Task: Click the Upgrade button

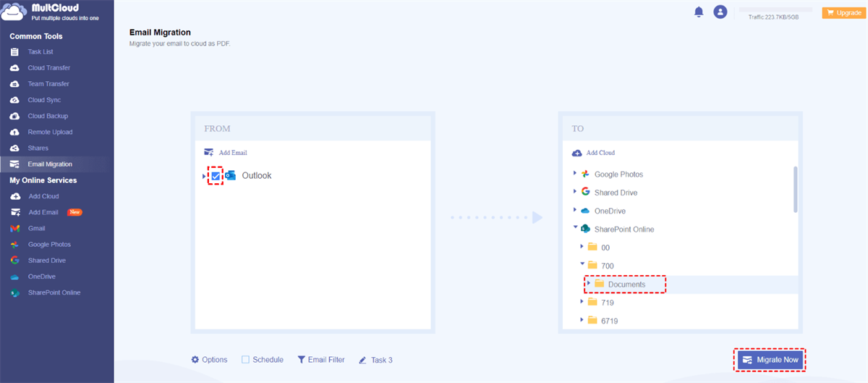Action: click(843, 12)
